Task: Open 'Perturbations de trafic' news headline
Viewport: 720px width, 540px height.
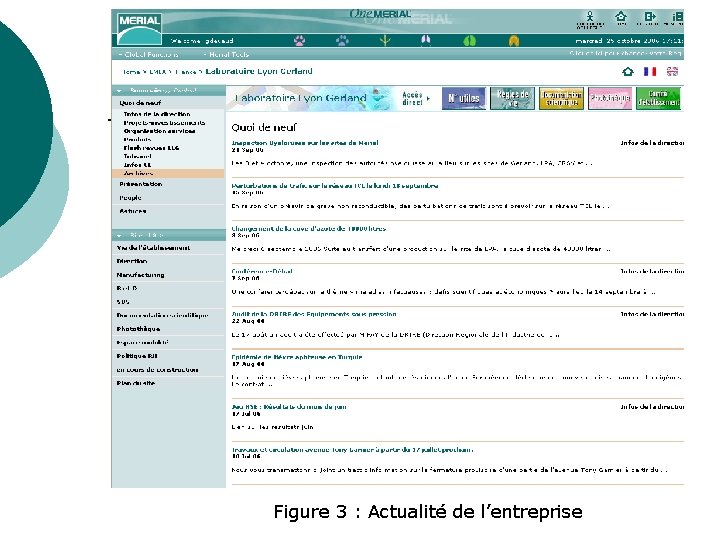Action: (x=335, y=186)
